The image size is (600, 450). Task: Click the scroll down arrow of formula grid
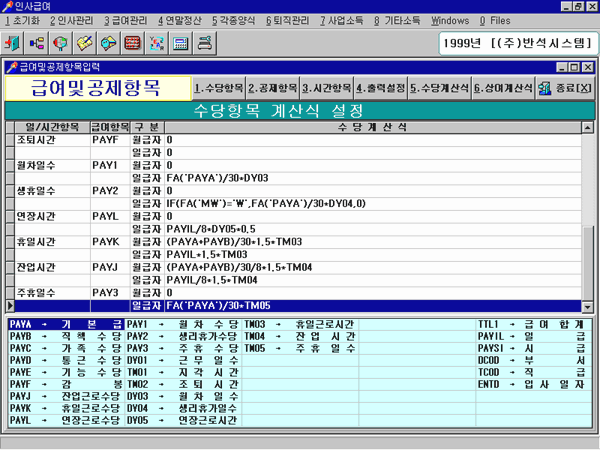click(x=589, y=306)
